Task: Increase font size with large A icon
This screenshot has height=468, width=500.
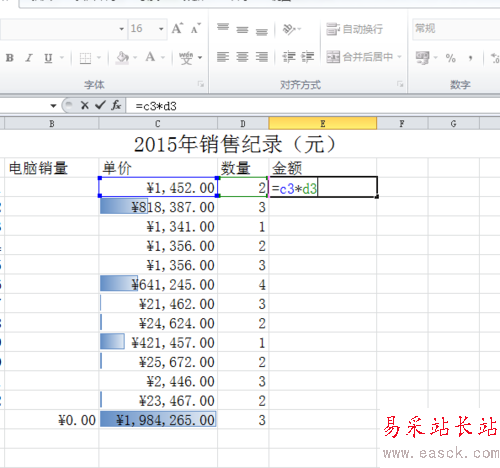Action: click(177, 29)
